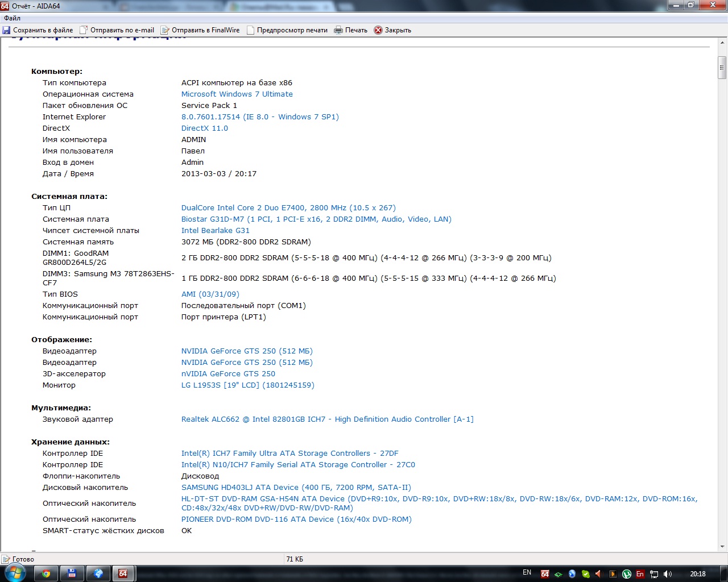Viewport: 728px width, 582px height.
Task: Click the date value '2013-03-03 / 20:17'
Action: point(219,174)
